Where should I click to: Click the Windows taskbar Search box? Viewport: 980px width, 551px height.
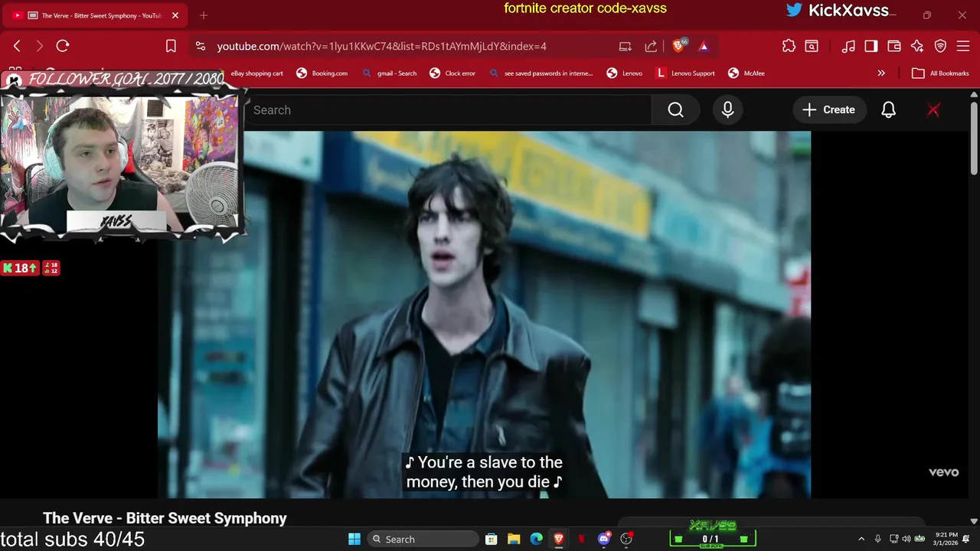(422, 539)
